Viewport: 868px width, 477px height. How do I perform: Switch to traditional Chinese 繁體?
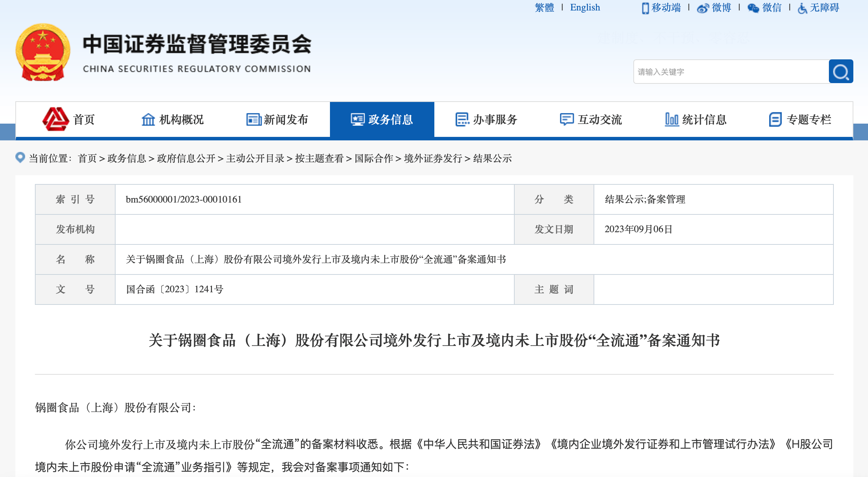click(x=544, y=7)
